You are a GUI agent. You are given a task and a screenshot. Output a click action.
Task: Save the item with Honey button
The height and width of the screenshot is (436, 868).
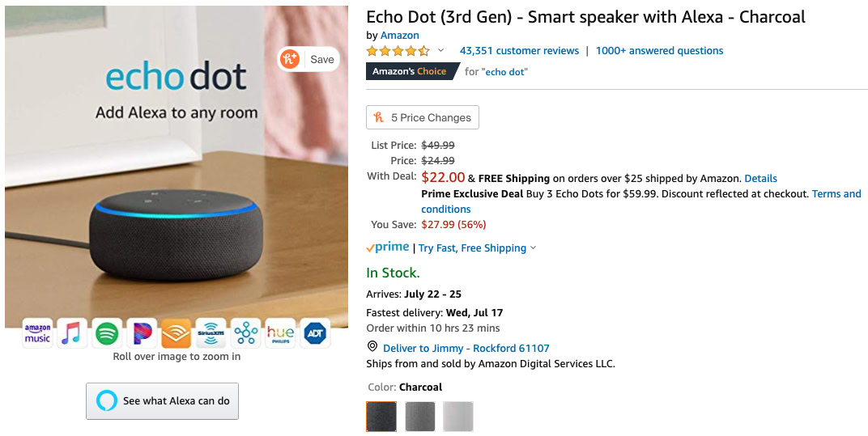(x=308, y=59)
